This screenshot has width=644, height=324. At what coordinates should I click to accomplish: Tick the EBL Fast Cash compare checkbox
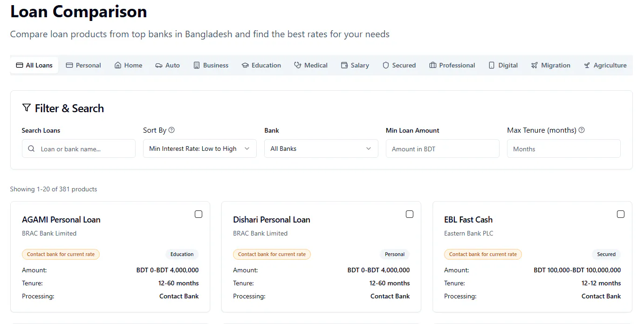point(621,214)
